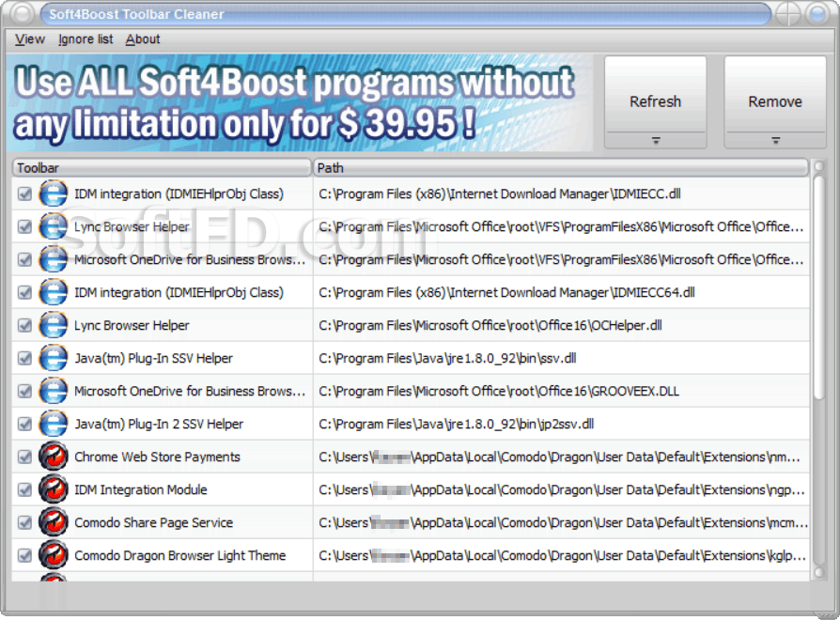Click the scroll-down button below the list scrollbar
The image size is (840, 620).
[x=818, y=572]
